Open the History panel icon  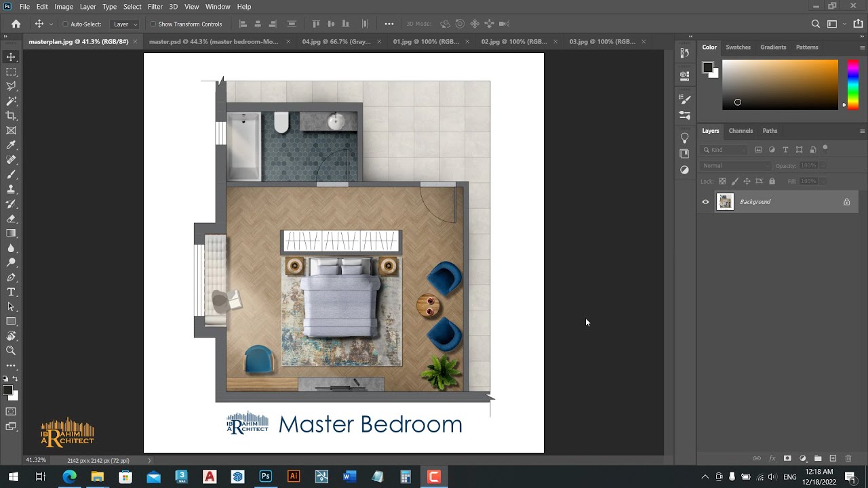click(x=685, y=53)
